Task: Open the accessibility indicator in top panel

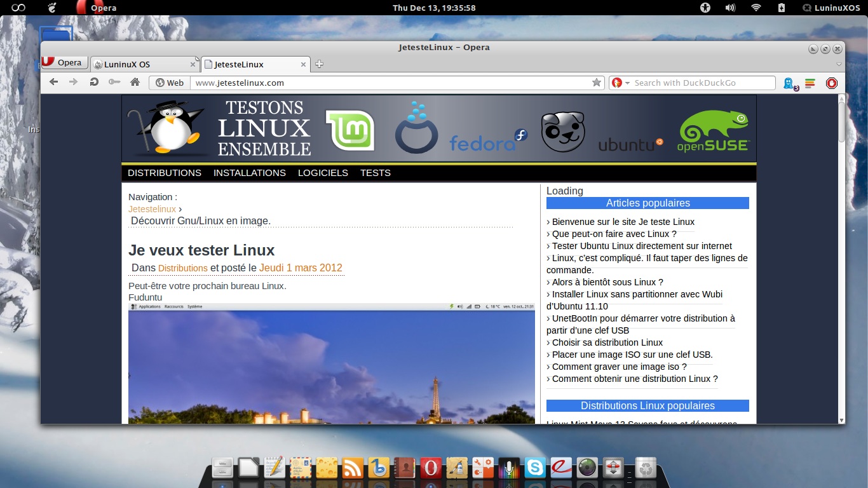Action: pos(705,8)
